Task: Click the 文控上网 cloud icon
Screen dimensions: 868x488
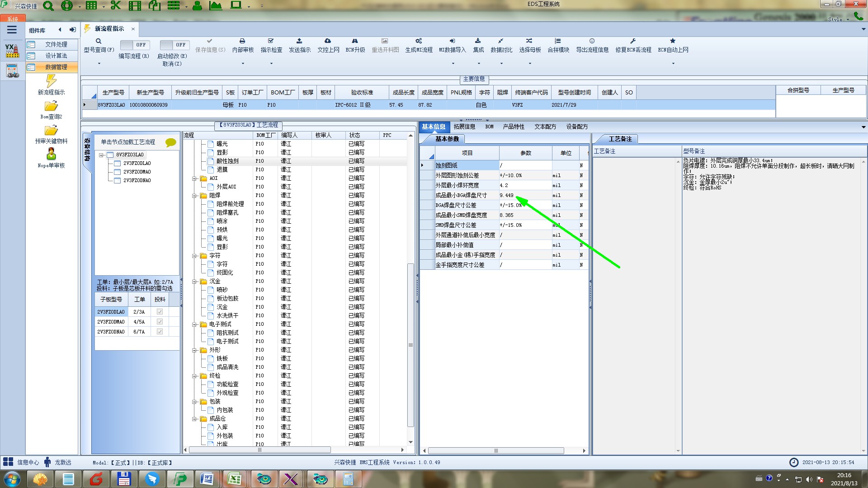Action: point(328,41)
